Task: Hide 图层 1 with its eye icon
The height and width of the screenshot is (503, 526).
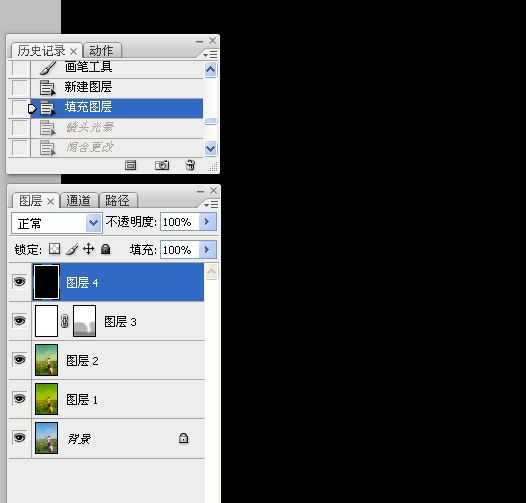Action: tap(19, 398)
